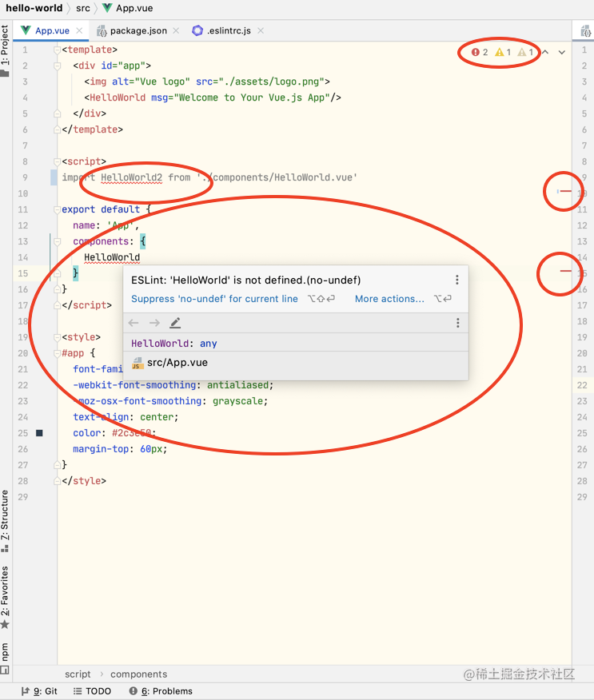Open the Favorites tool window
This screenshot has width=594, height=700.
5,597
